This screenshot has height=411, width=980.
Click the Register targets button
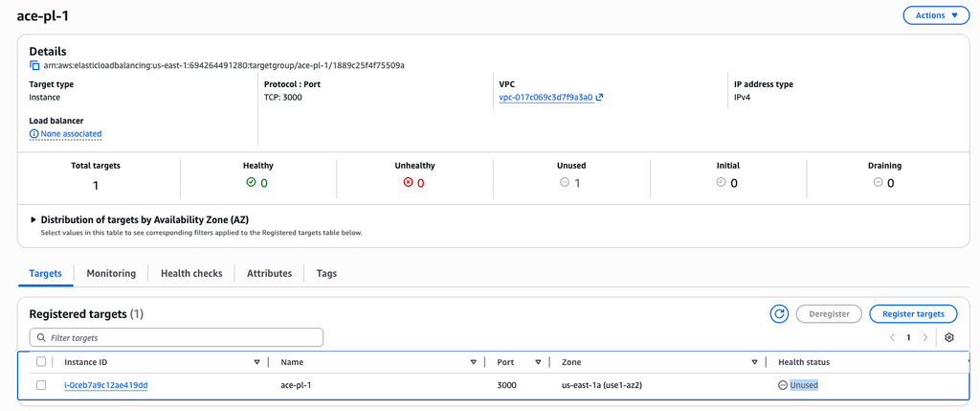pyautogui.click(x=912, y=313)
